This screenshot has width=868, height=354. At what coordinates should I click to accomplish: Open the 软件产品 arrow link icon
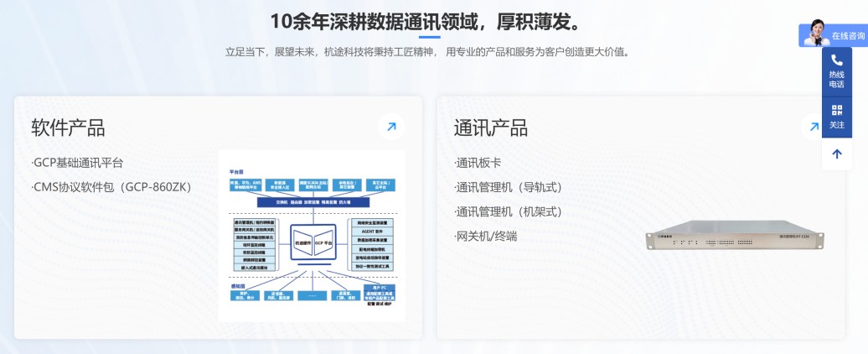pyautogui.click(x=391, y=127)
